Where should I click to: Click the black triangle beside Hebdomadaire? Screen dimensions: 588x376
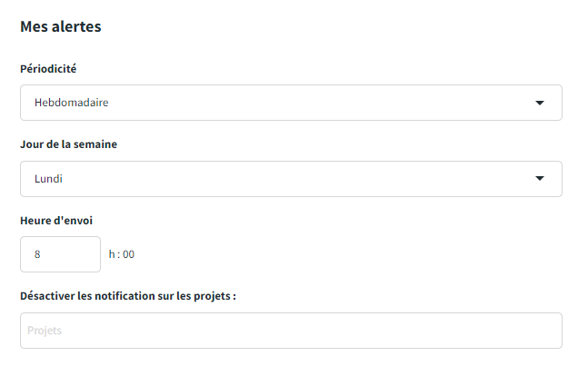tap(540, 103)
